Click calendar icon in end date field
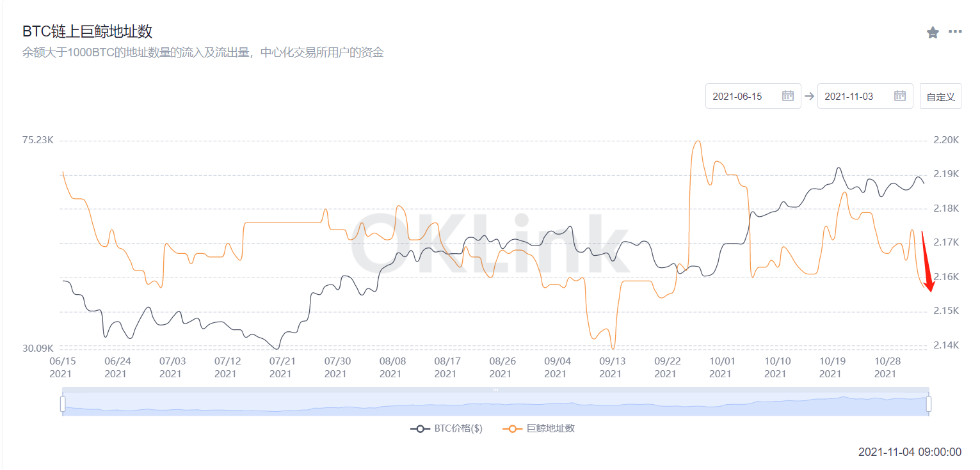Image resolution: width=980 pixels, height=470 pixels. (x=900, y=96)
